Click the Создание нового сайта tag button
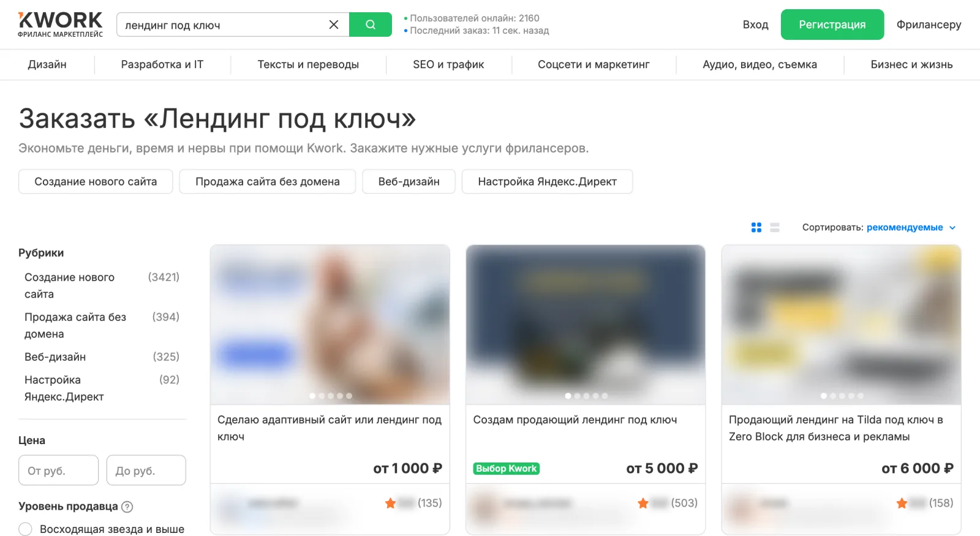Screen dimensions: 980x536 point(96,181)
